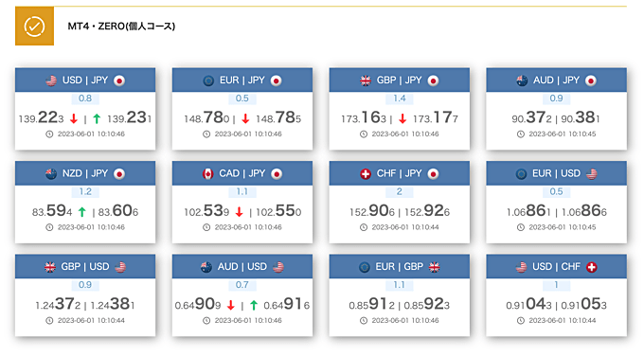
Task: Open the EUR | GBP rate card header
Action: tap(400, 267)
